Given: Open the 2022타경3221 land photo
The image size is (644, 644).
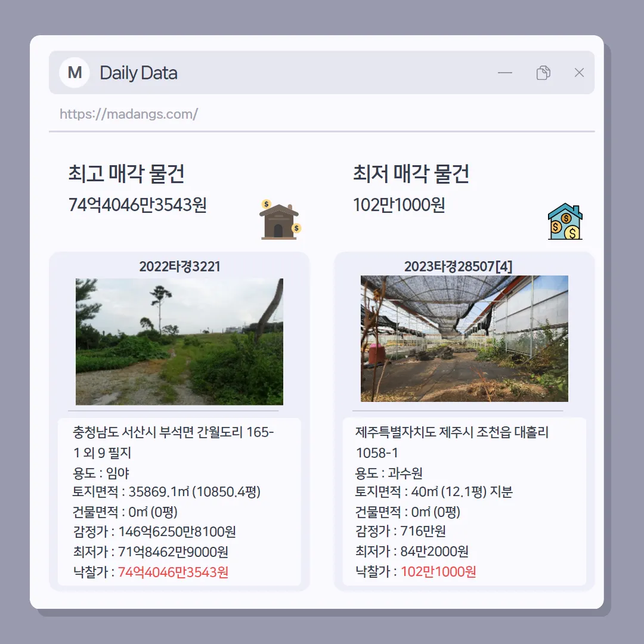Looking at the screenshot, I should (179, 342).
